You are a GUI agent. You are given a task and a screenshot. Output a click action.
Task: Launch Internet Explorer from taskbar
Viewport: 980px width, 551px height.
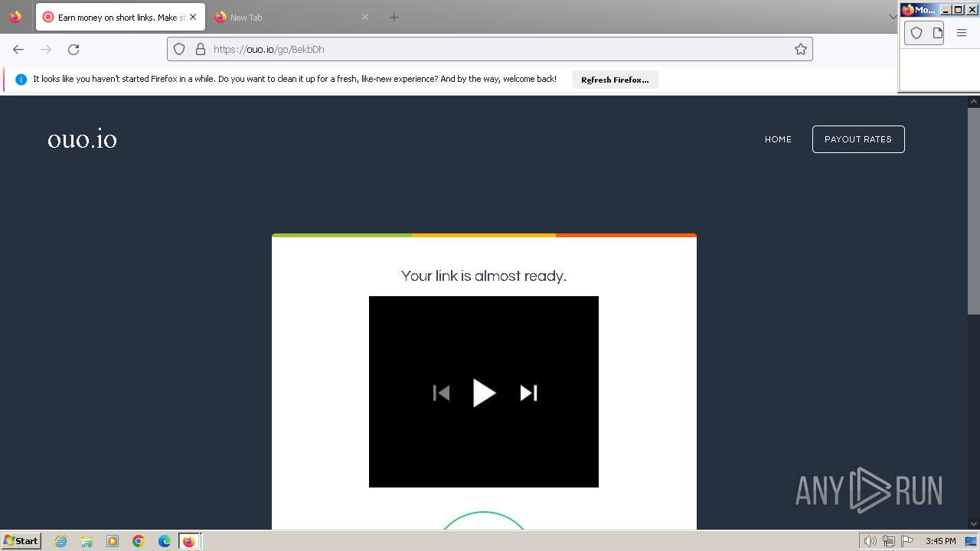tap(61, 541)
